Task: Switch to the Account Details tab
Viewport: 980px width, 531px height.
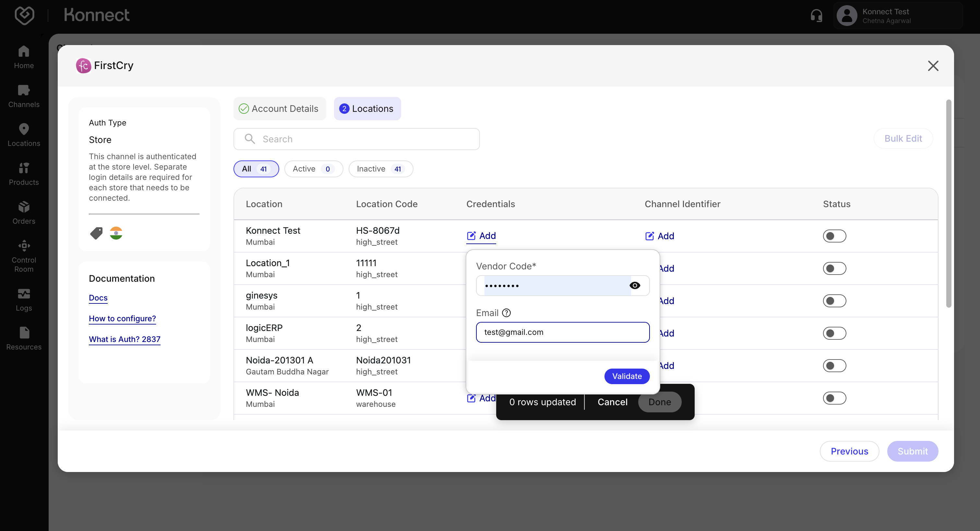Action: (x=280, y=108)
